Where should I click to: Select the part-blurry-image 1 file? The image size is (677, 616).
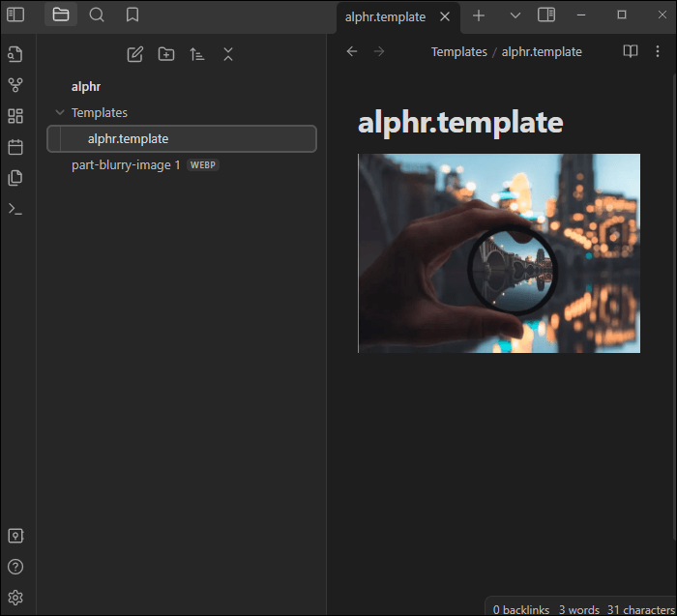(126, 165)
